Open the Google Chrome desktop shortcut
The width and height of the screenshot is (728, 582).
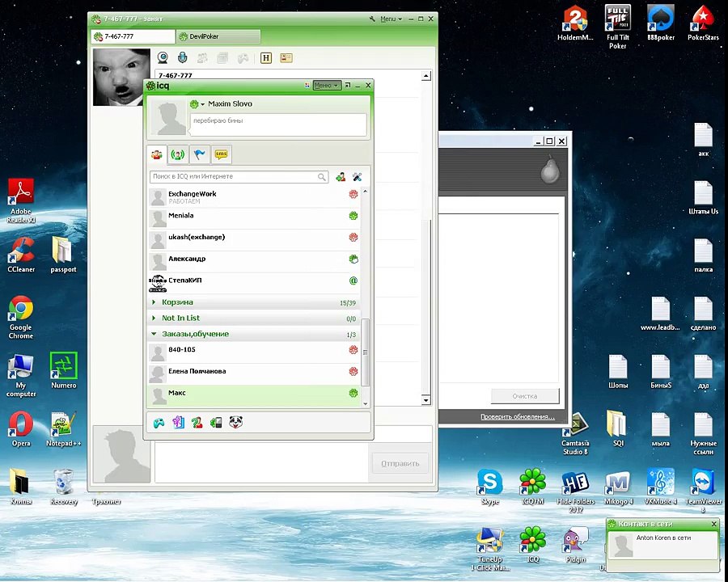[x=21, y=318]
